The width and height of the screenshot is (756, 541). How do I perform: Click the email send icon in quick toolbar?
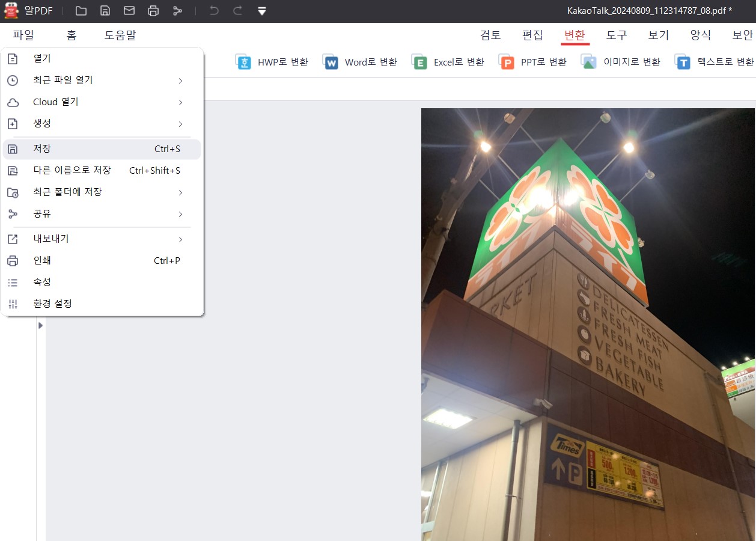(129, 10)
